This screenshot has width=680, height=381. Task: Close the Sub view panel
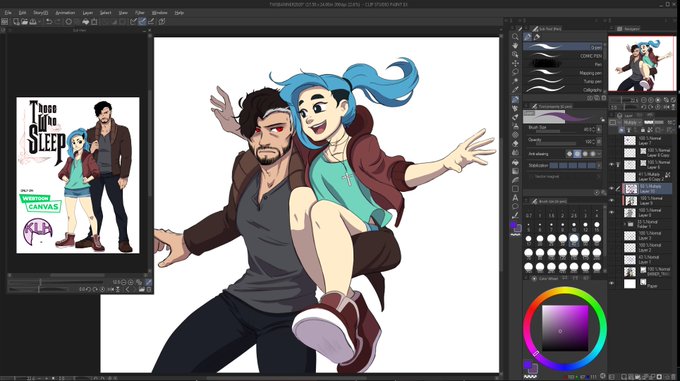[150, 30]
